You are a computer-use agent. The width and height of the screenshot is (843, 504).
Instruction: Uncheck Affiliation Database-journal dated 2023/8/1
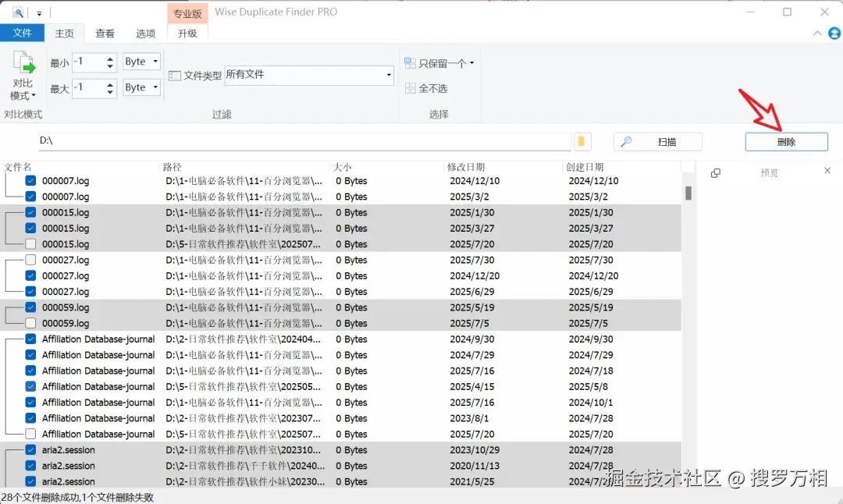tap(30, 418)
